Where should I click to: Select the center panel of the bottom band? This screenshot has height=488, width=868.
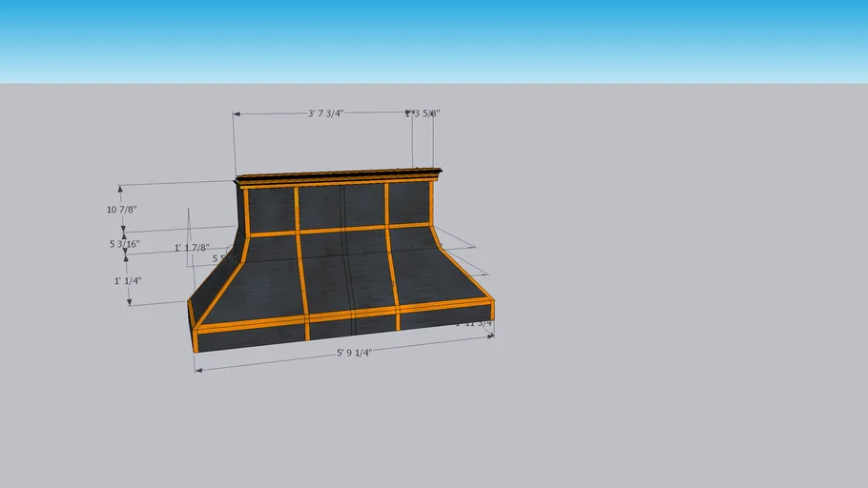(x=352, y=327)
